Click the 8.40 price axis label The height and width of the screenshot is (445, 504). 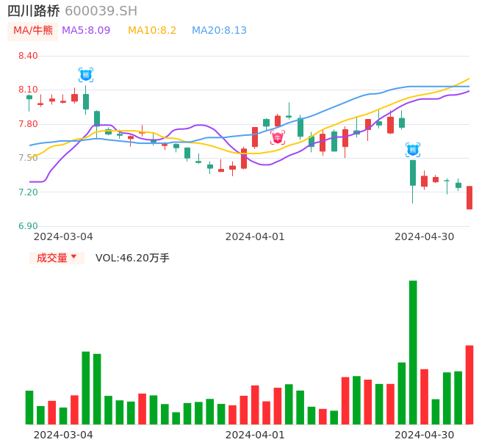click(28, 56)
